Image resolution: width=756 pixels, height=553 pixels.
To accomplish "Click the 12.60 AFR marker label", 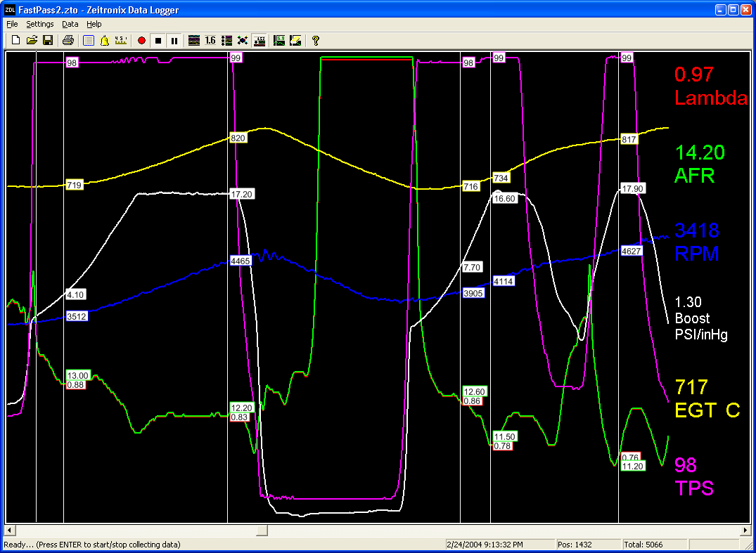I will coord(475,391).
